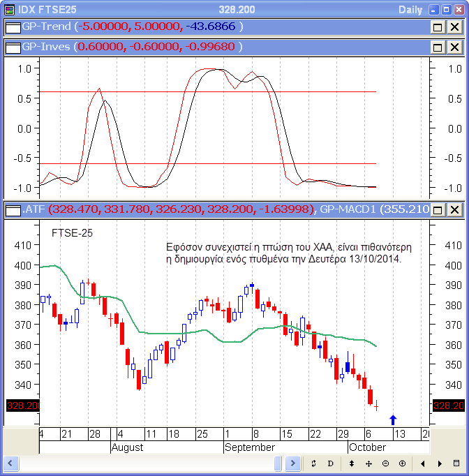Click the 'D' daily periodicity button
Image resolution: width=469 pixels, height=476 pixels.
click(331, 463)
